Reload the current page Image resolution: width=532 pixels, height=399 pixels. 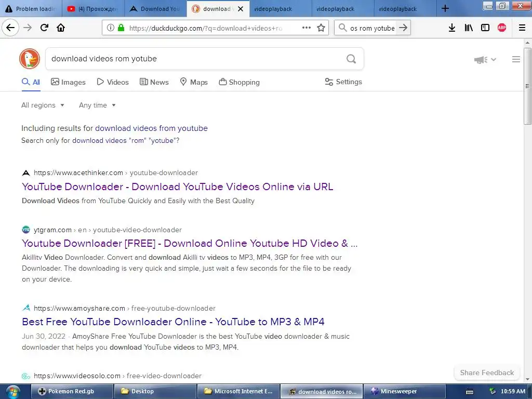tap(44, 28)
